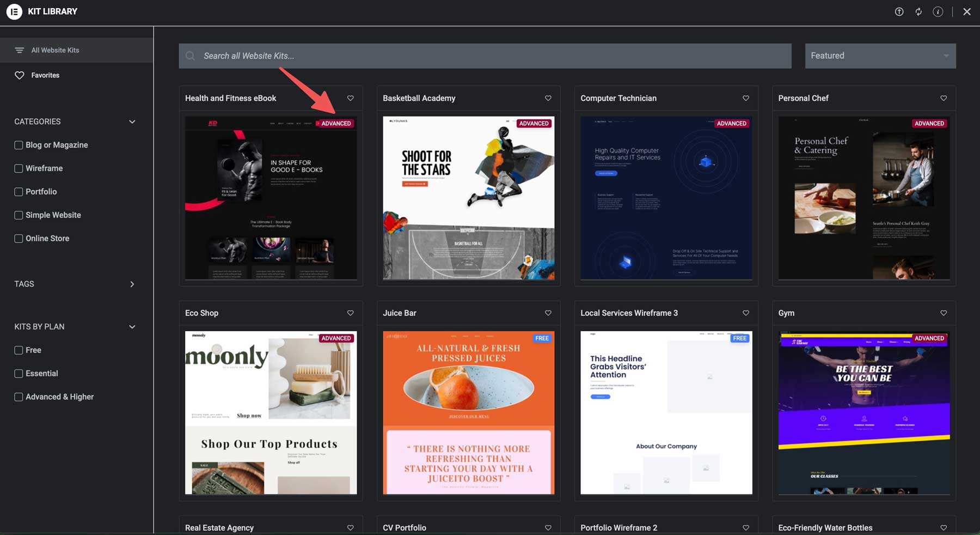Image resolution: width=980 pixels, height=535 pixels.
Task: Collapse the Categories section
Action: coord(132,121)
